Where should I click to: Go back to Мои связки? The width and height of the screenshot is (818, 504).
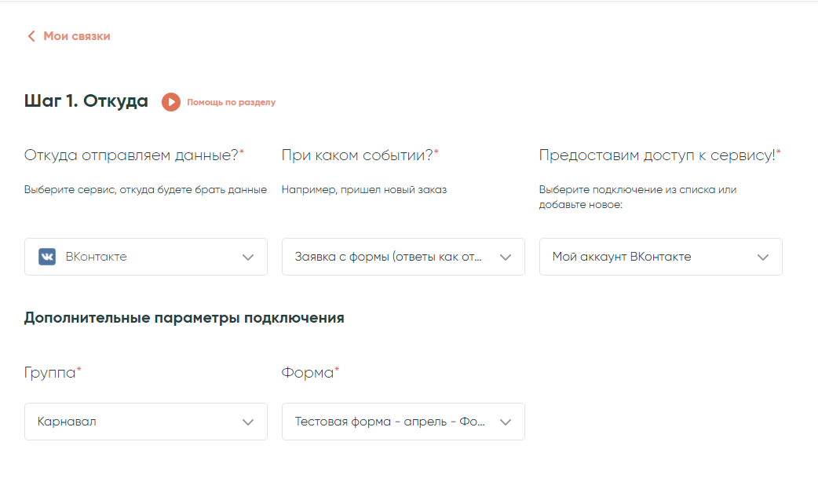click(76, 36)
